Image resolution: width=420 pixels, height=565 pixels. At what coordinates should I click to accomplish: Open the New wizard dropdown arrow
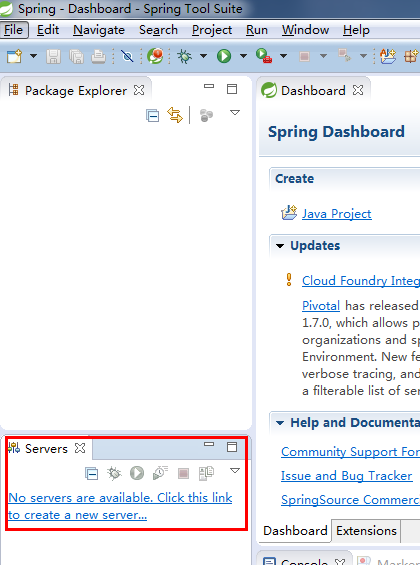tap(33, 56)
